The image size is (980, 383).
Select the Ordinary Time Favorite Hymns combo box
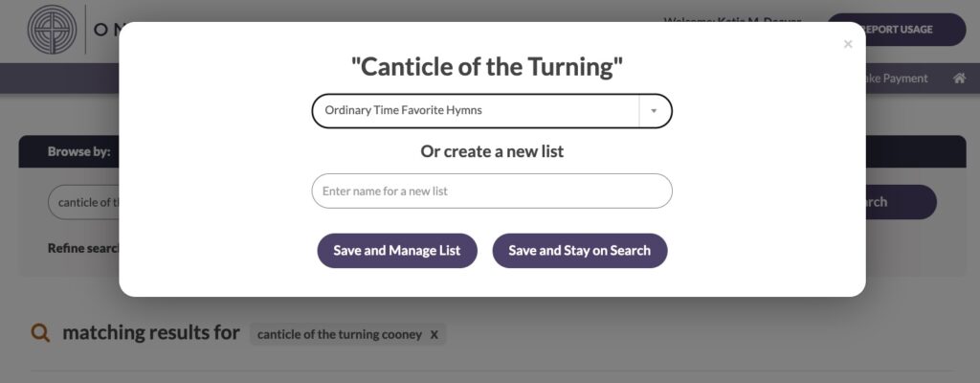pyautogui.click(x=492, y=111)
